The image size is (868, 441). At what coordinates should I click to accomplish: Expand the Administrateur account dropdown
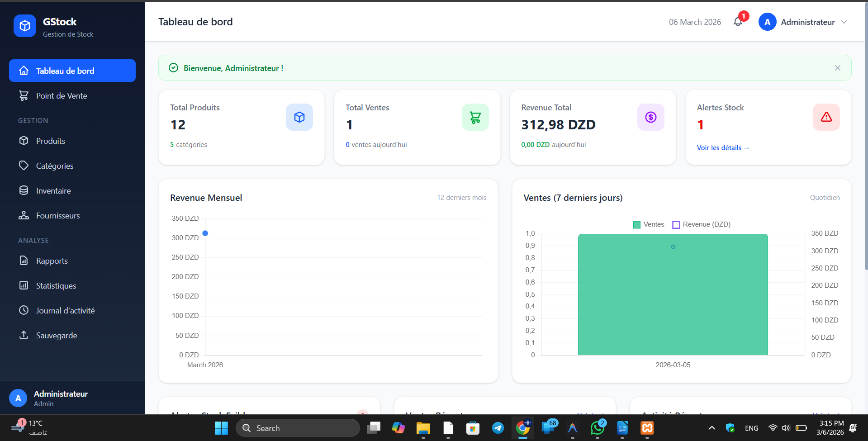coord(844,22)
